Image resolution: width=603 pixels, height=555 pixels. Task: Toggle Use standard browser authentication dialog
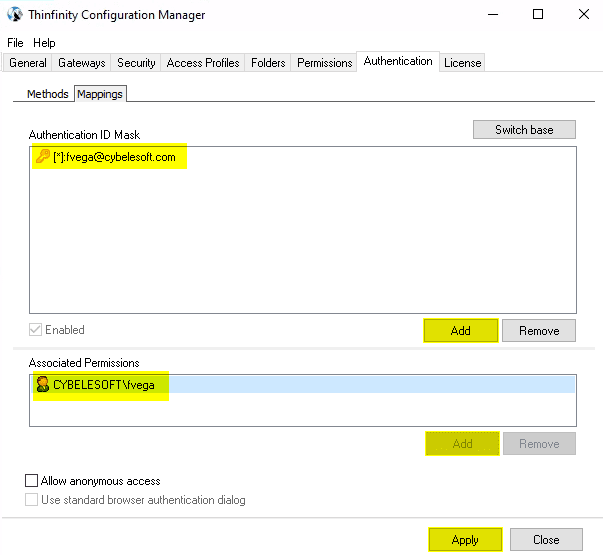point(32,500)
